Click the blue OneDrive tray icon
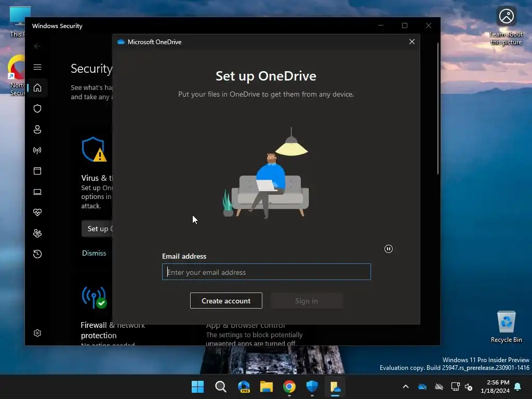 click(x=422, y=387)
